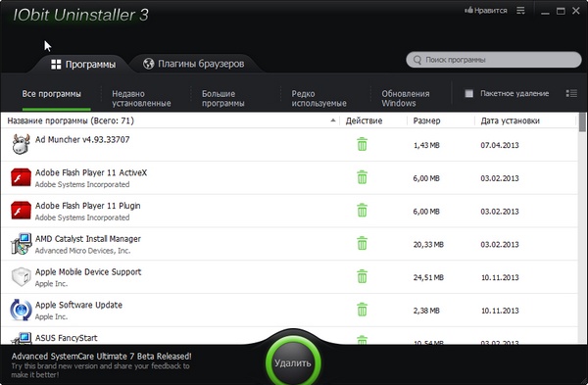Click trash icon for Apple Mobile Device Support
The height and width of the screenshot is (385, 588).
362,276
